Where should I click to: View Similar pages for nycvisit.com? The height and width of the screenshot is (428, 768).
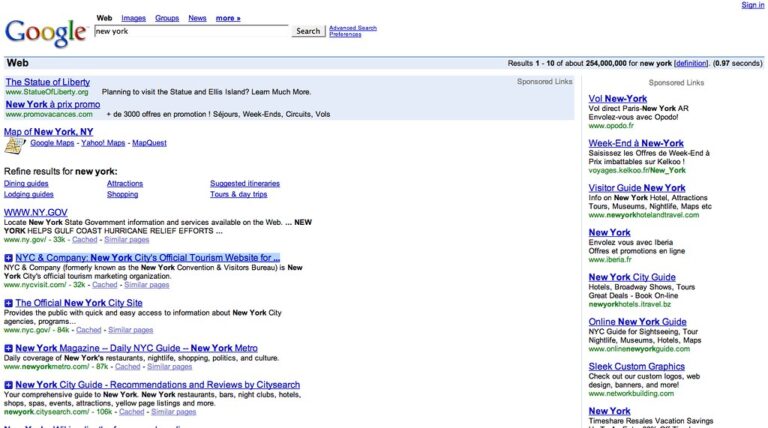point(147,285)
